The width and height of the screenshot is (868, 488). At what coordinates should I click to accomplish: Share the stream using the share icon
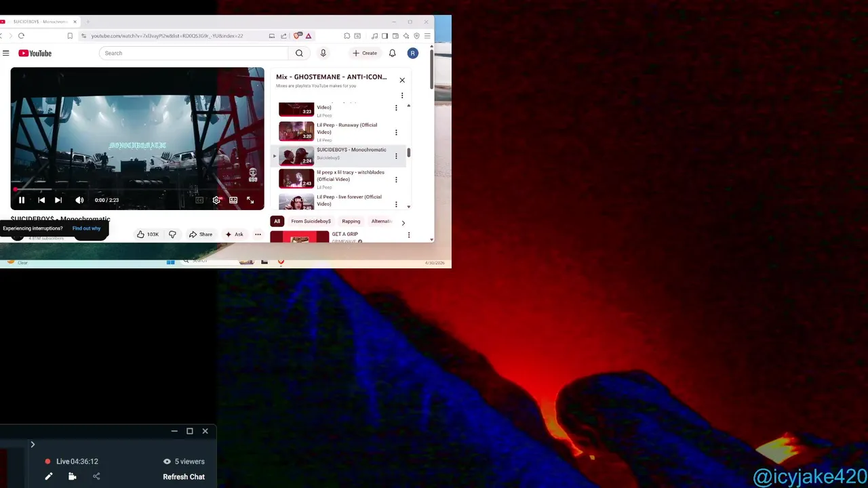[96, 476]
